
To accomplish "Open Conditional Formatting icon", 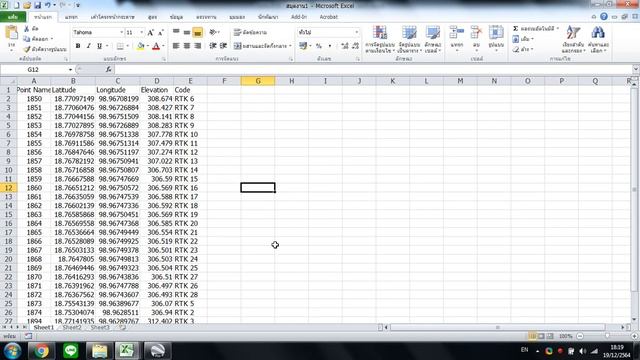I will pyautogui.click(x=380, y=32).
